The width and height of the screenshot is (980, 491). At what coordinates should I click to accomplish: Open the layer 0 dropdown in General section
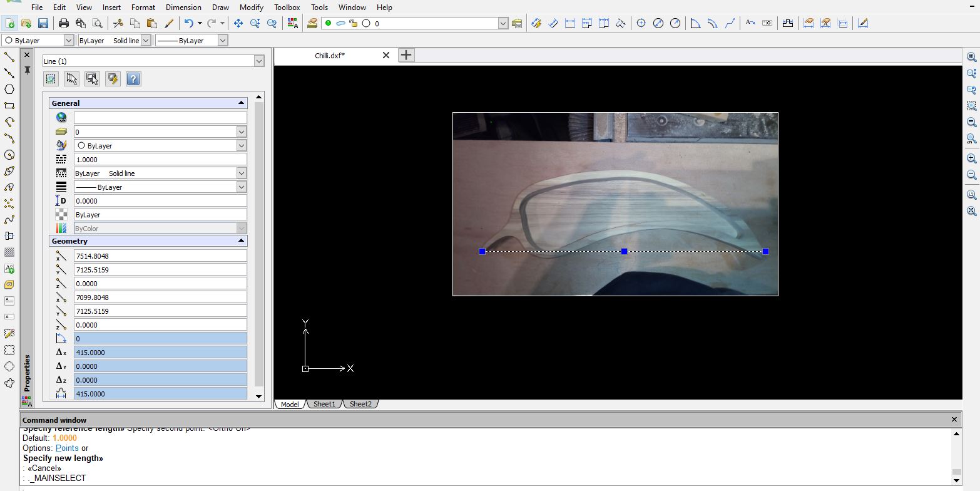click(242, 132)
